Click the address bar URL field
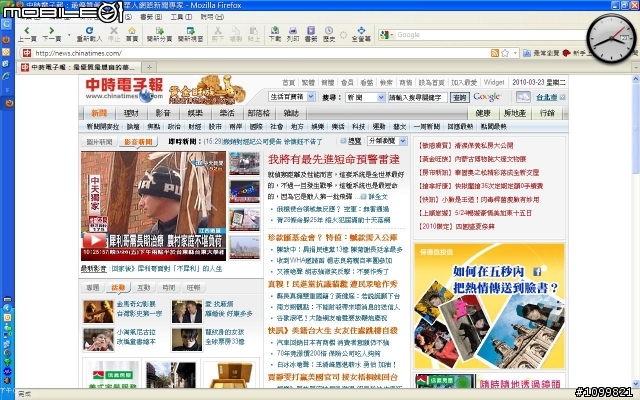Screen dimensions: 640x400 (261, 53)
